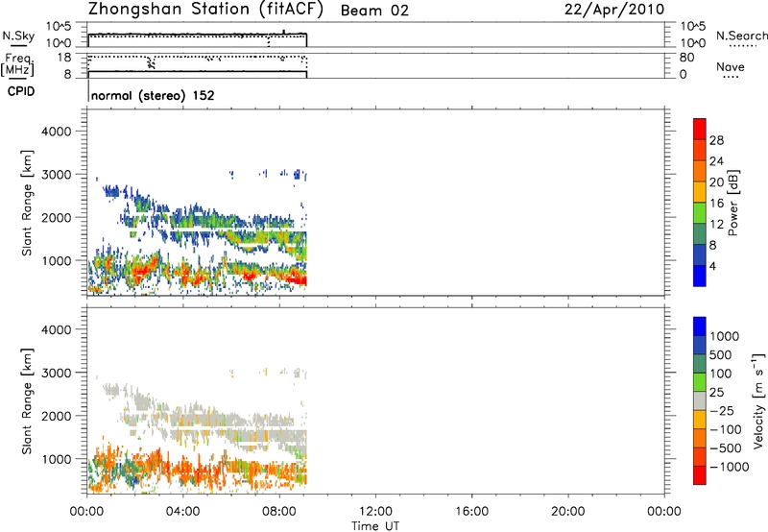Click the 'normal (stereo) 152' mode text
Viewport: 768px width, 532px height.
click(x=153, y=95)
